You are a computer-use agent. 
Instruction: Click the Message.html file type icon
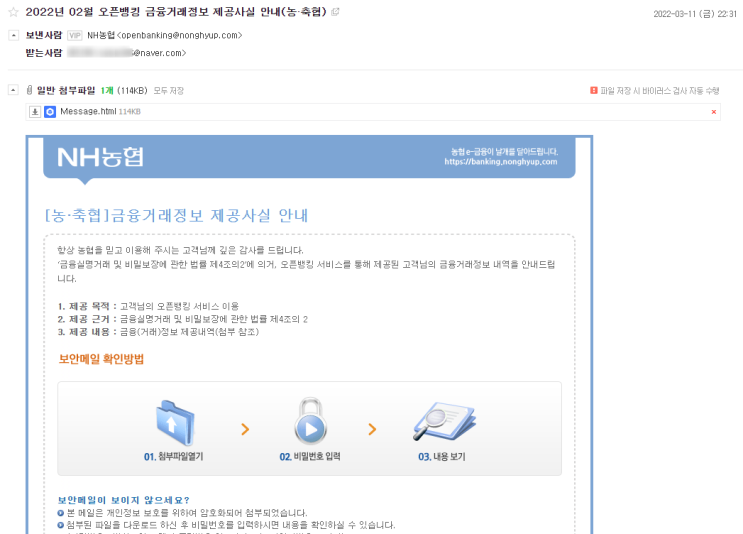point(50,112)
